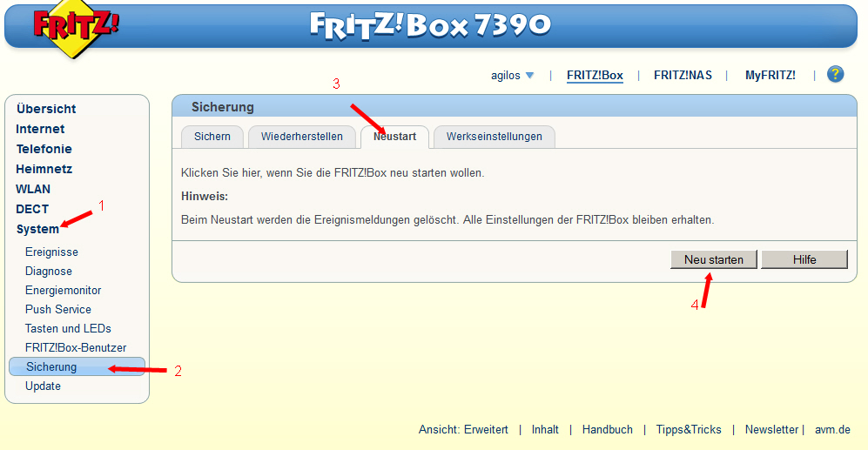The width and height of the screenshot is (868, 450).
Task: Click the FRITZ!Box 7390 banner title
Action: click(430, 25)
